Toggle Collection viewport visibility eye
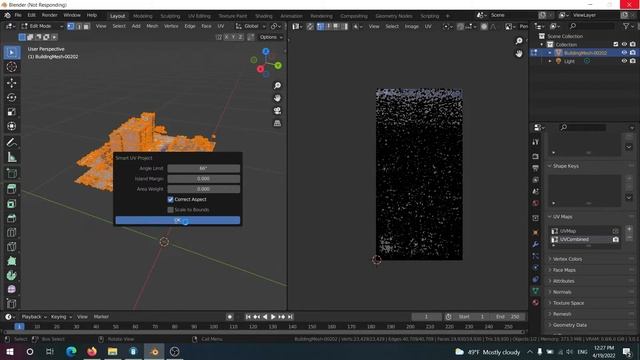The image size is (640, 360). pos(624,44)
